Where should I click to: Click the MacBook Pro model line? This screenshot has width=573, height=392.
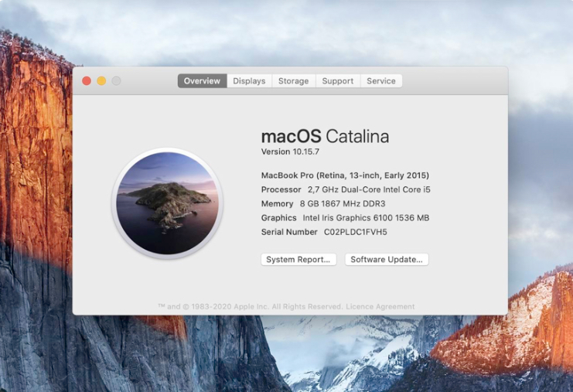(x=345, y=176)
